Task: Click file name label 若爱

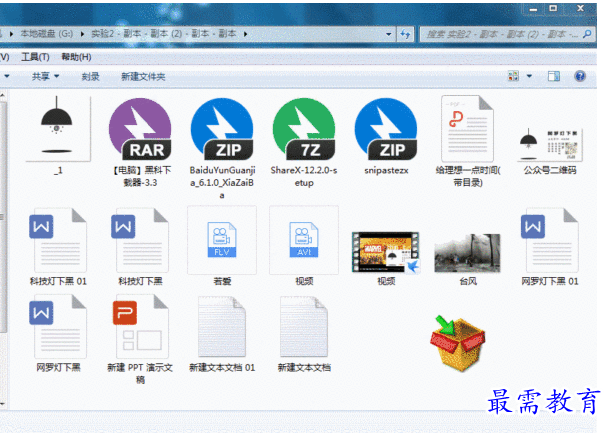Action: click(x=222, y=281)
